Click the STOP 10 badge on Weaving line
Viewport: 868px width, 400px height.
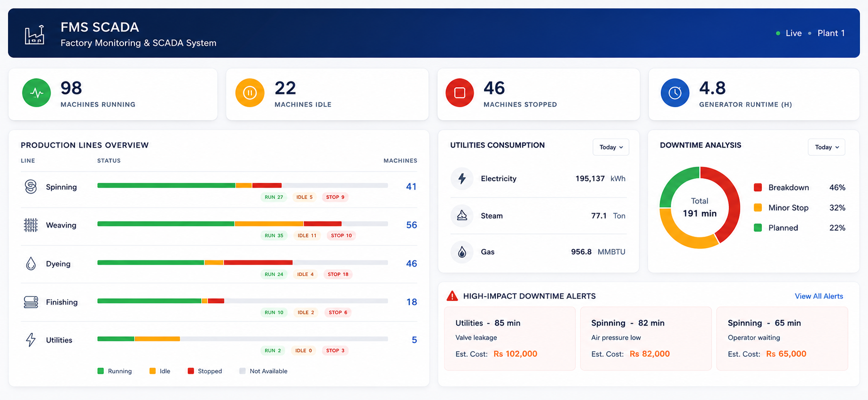341,235
